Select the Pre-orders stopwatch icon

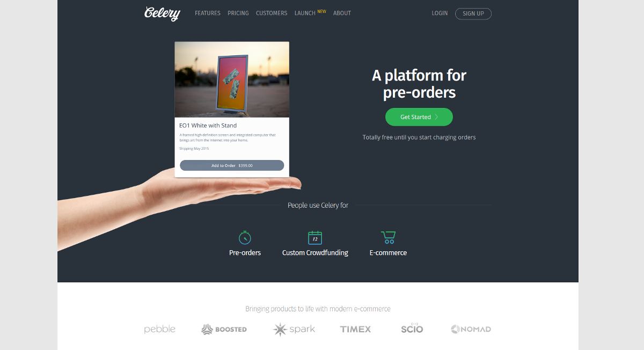pyautogui.click(x=245, y=237)
